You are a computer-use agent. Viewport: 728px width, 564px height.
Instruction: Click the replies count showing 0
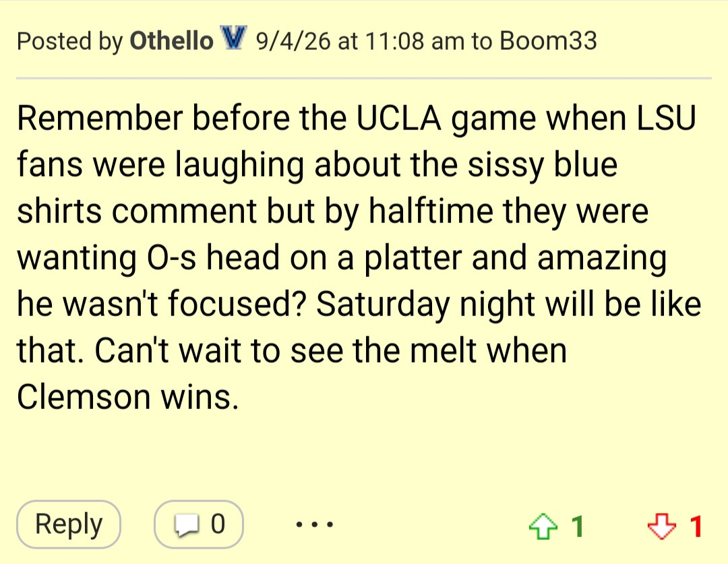click(218, 524)
